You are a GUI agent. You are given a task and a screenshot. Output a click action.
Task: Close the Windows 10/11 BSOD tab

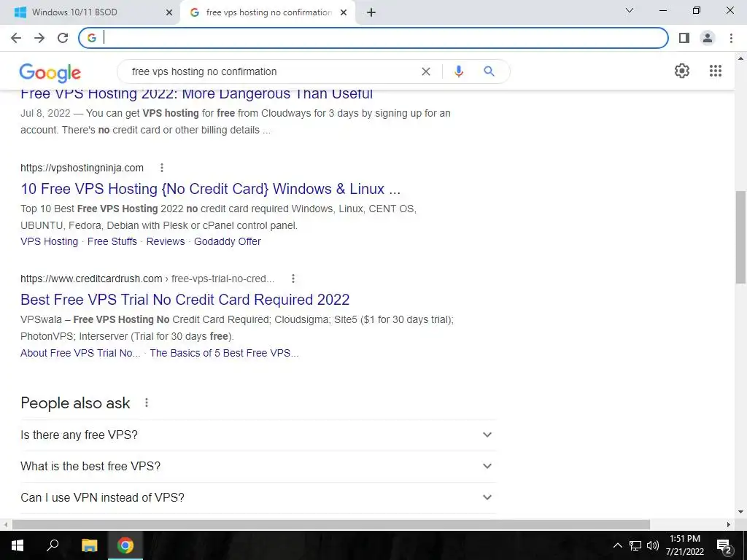(169, 12)
